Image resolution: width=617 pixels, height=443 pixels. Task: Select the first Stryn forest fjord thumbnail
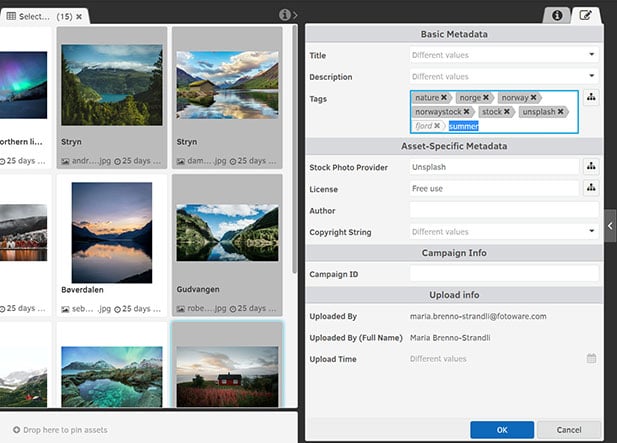pos(112,85)
